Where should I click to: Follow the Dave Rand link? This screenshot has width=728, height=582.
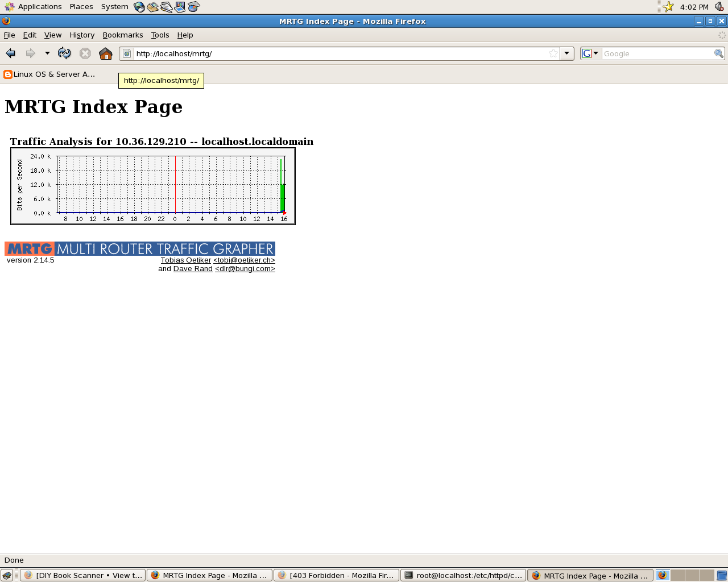[x=193, y=269]
